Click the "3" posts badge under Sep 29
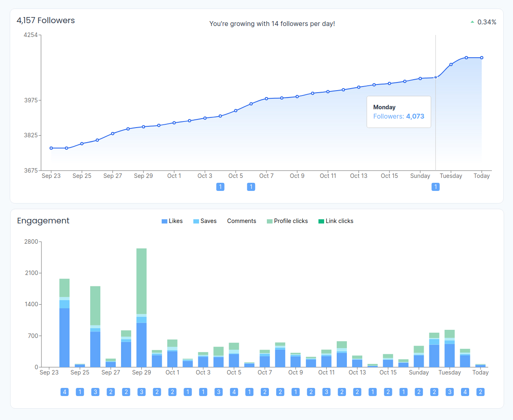 (141, 392)
